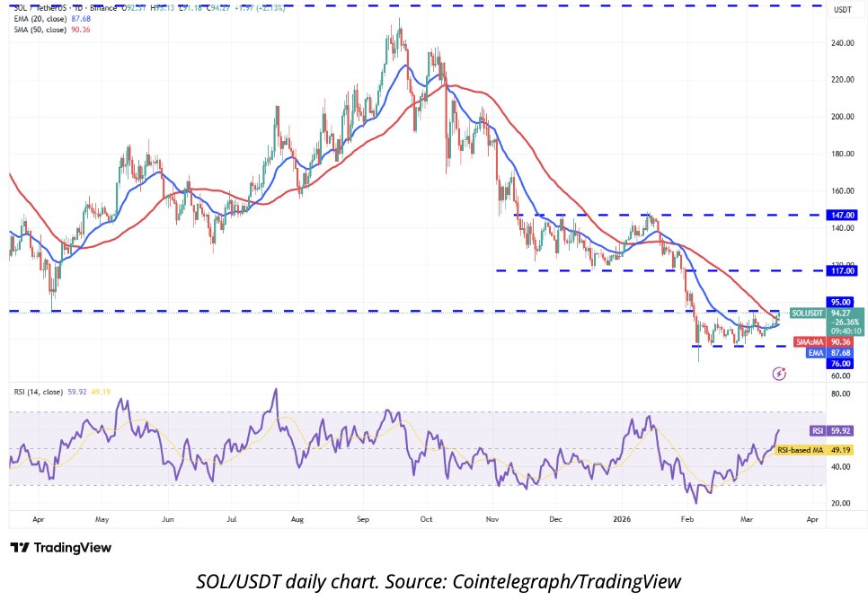Click the Apr label right after Mar
This screenshot has height=600, width=868.
(x=812, y=520)
